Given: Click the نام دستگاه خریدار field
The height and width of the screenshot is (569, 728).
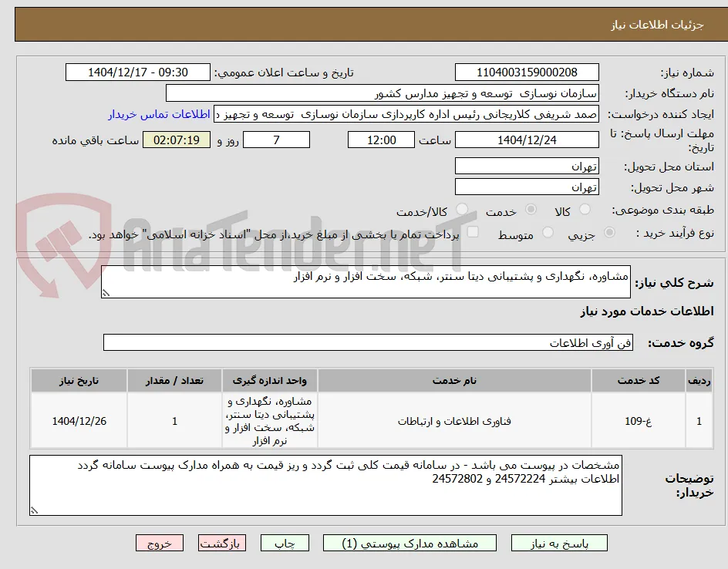Looking at the screenshot, I should click(382, 93).
